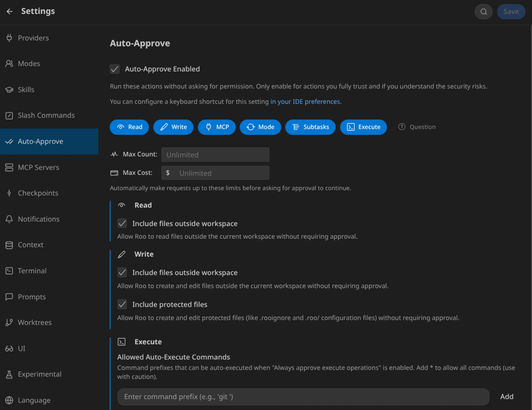The height and width of the screenshot is (410, 532).
Task: Click the Prompts chat bubble icon
Action: tap(9, 297)
